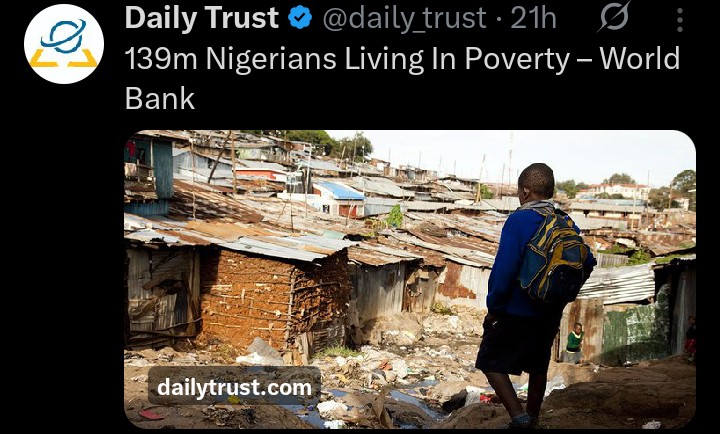
Task: Click the small child in green shirt
Action: [574, 343]
